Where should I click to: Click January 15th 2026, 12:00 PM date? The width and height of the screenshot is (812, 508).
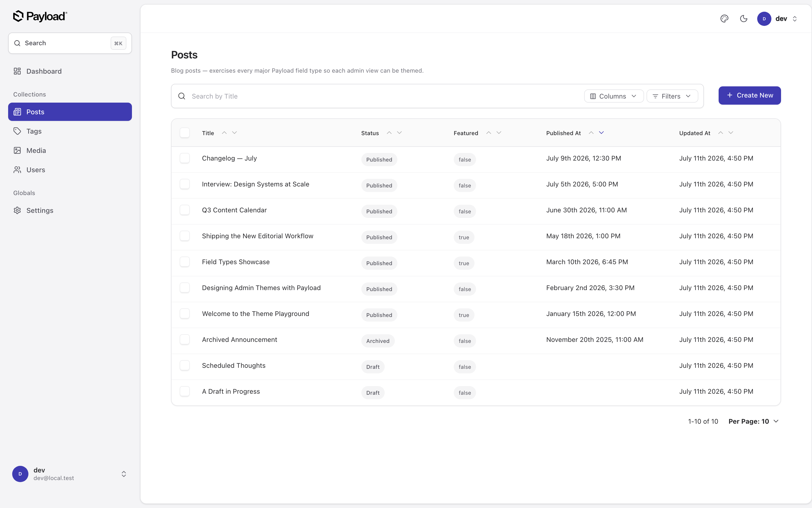pos(591,313)
